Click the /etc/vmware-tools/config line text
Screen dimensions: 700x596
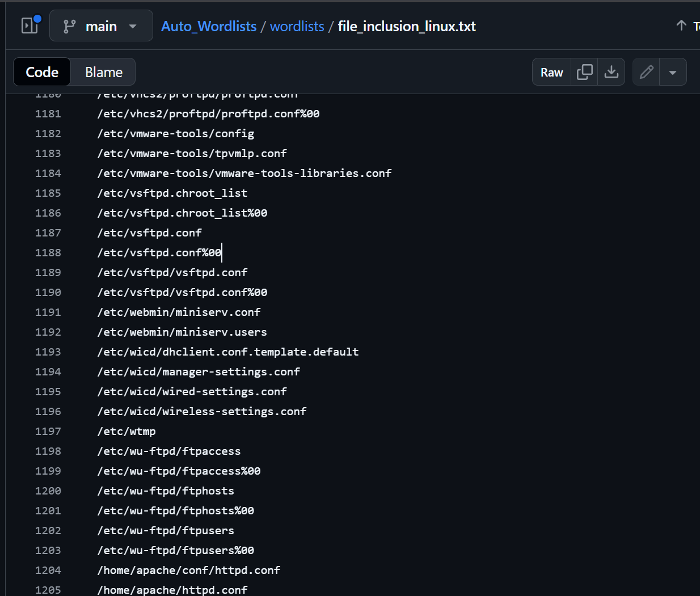(175, 133)
